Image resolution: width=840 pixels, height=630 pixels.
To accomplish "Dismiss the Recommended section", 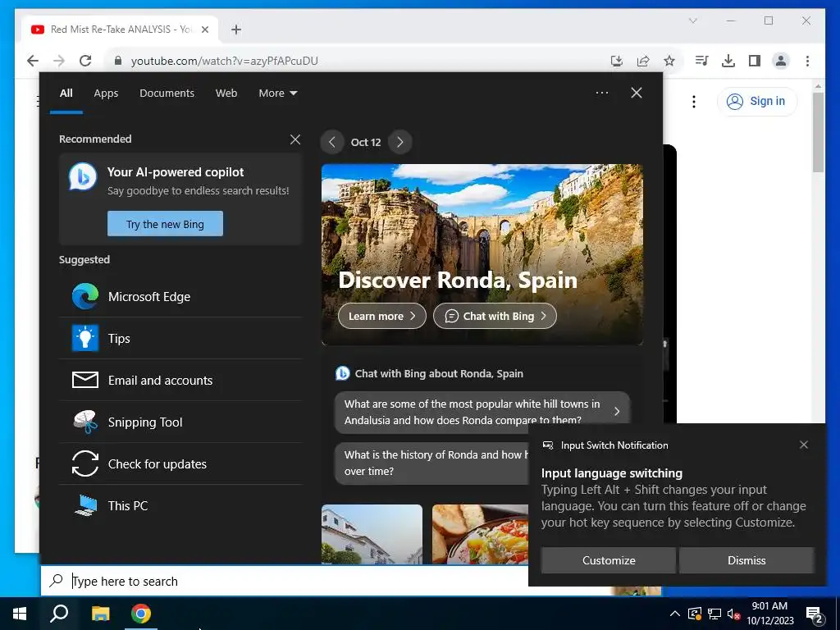I will pos(295,139).
